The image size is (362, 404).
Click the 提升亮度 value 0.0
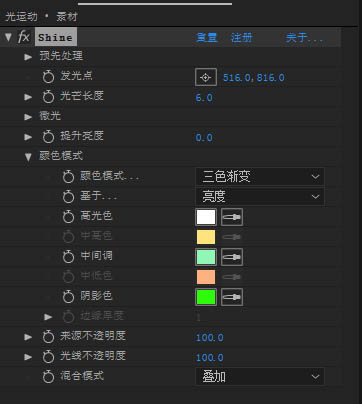(x=204, y=138)
